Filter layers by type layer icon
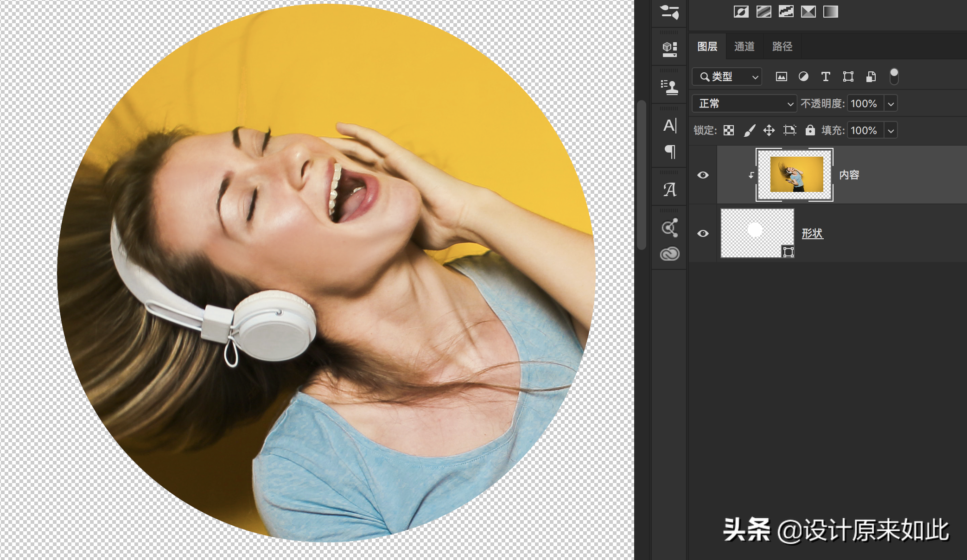This screenshot has width=967, height=560. click(x=826, y=77)
